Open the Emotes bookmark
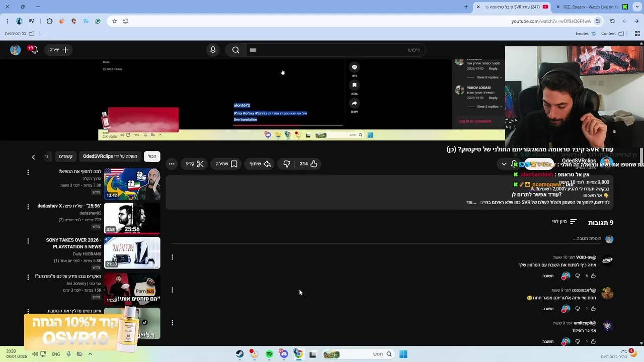The height and width of the screenshot is (362, 644). coord(586,34)
